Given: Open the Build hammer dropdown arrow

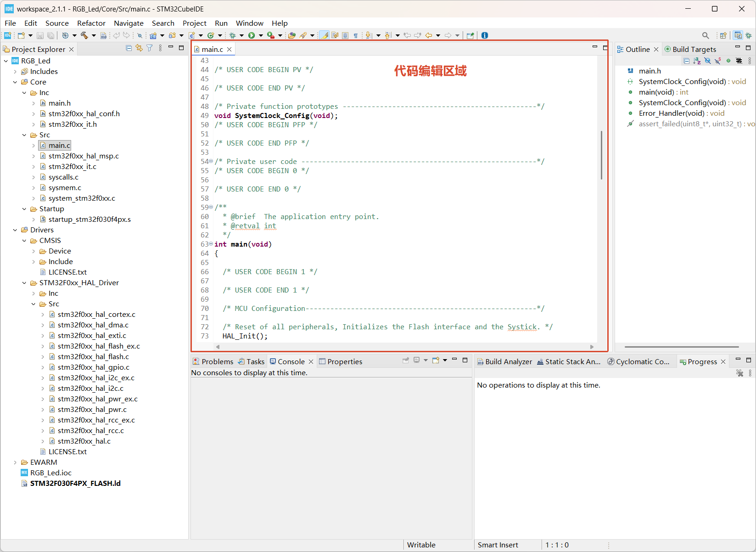Looking at the screenshot, I should click(94, 35).
